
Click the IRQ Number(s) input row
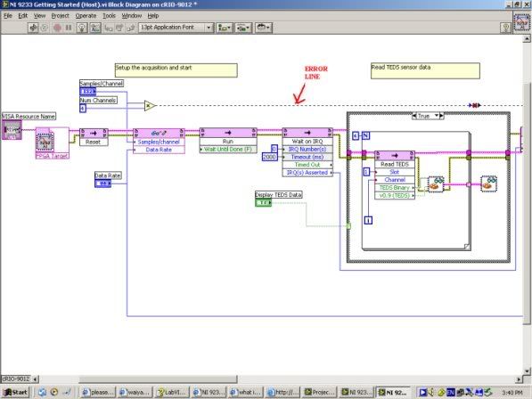tap(307, 149)
